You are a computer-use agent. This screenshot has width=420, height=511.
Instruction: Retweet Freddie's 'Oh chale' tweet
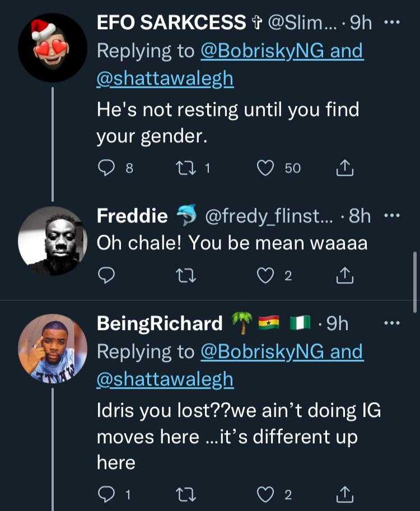click(x=183, y=275)
